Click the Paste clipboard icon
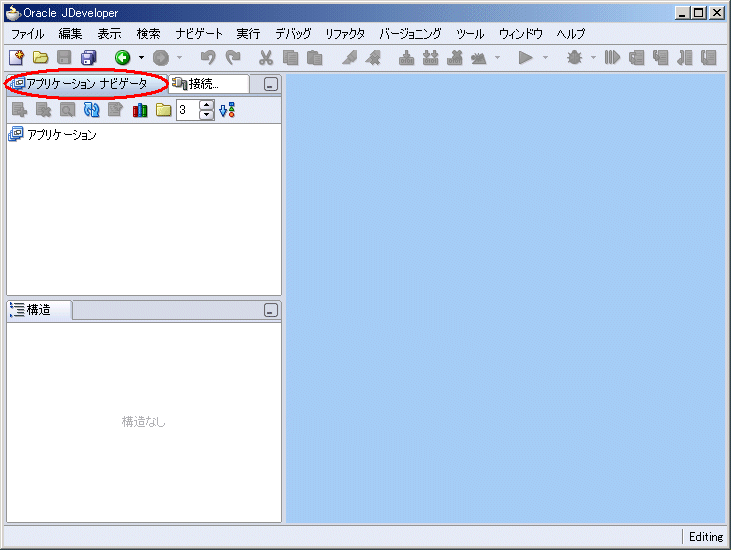Image resolution: width=731 pixels, height=550 pixels. click(x=315, y=58)
